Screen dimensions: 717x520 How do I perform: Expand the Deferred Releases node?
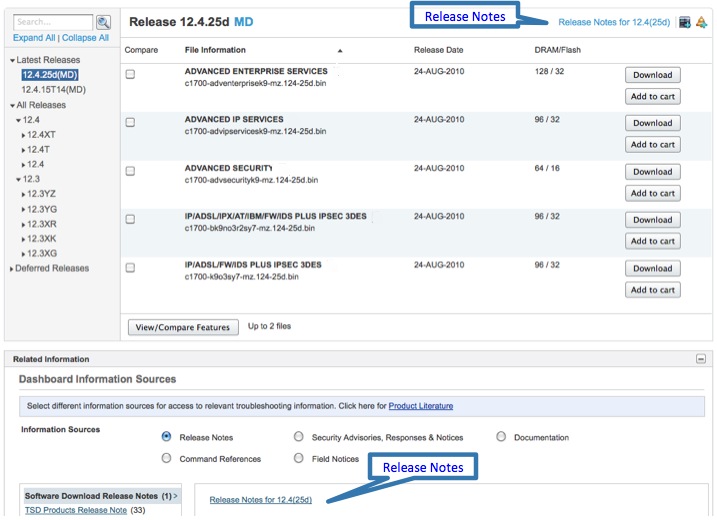click(11, 269)
